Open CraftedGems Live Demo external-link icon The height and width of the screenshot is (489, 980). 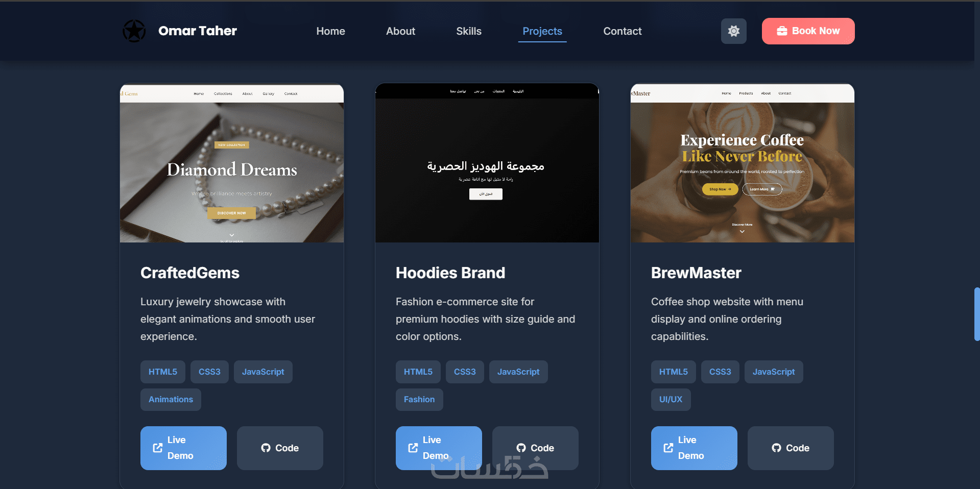[158, 448]
